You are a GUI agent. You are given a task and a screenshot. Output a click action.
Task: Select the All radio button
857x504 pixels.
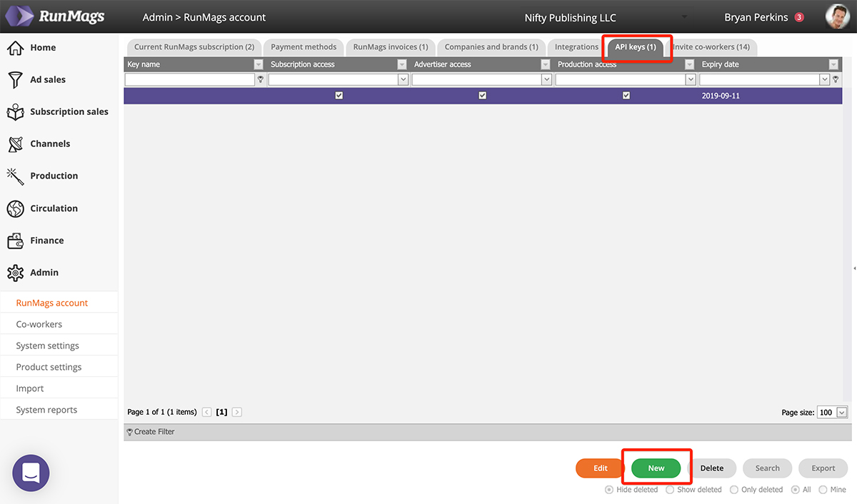coord(796,490)
